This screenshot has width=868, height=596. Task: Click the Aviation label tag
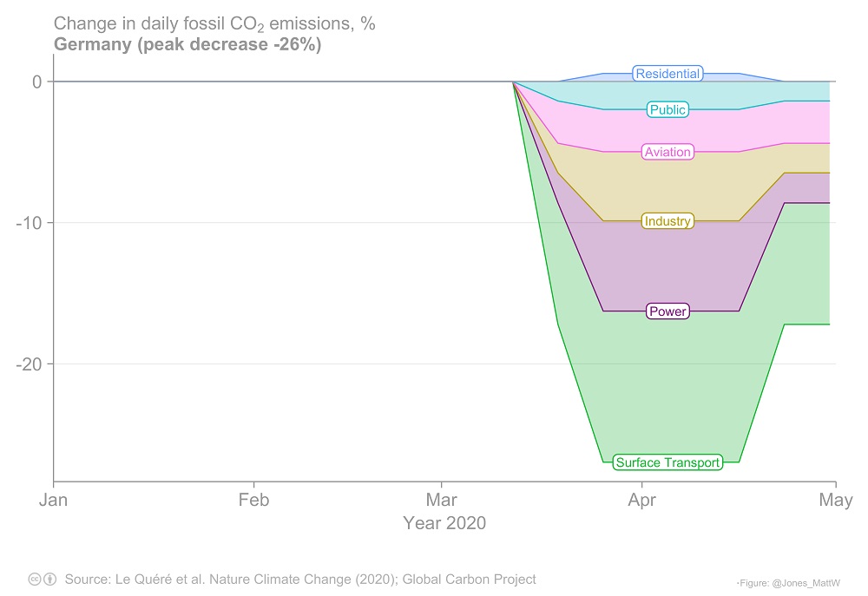(x=667, y=152)
